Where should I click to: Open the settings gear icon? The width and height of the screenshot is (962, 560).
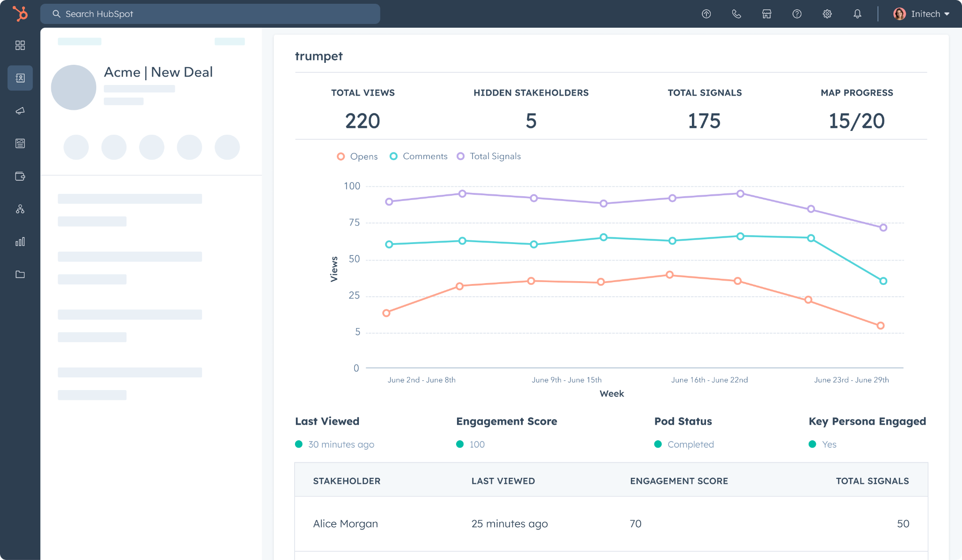pyautogui.click(x=827, y=14)
